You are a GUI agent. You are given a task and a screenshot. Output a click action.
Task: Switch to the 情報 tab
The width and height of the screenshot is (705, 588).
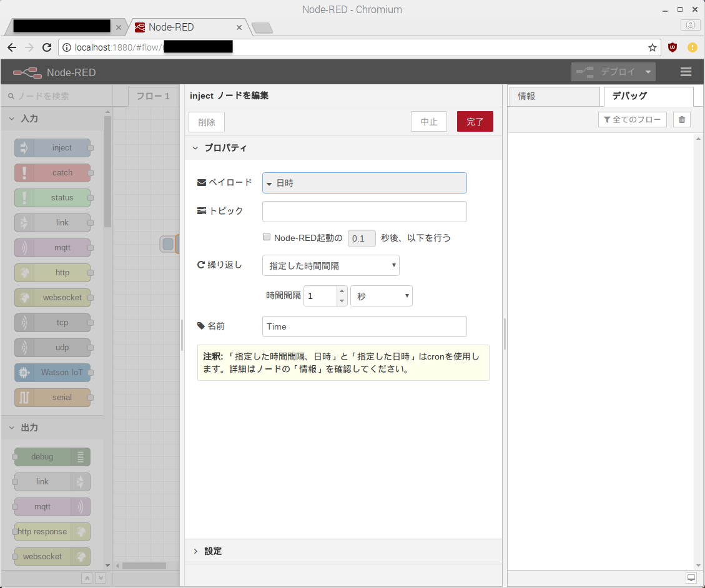pyautogui.click(x=555, y=96)
